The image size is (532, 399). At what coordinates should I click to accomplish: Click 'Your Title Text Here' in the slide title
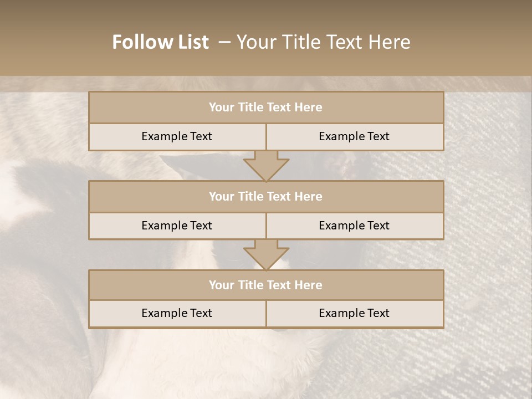tap(323, 42)
